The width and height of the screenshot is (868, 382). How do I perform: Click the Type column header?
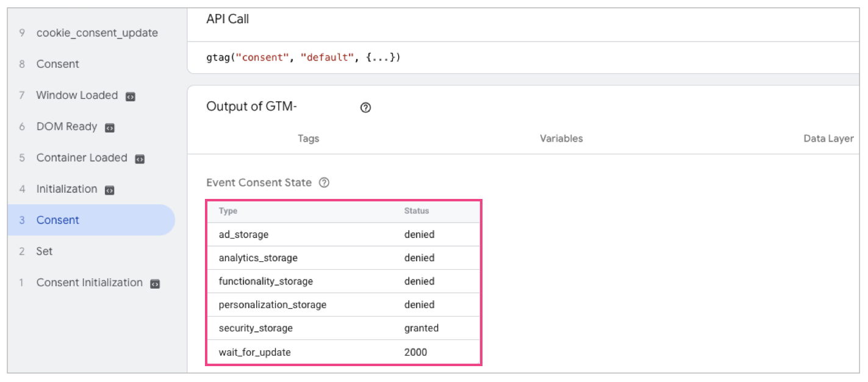coord(228,211)
